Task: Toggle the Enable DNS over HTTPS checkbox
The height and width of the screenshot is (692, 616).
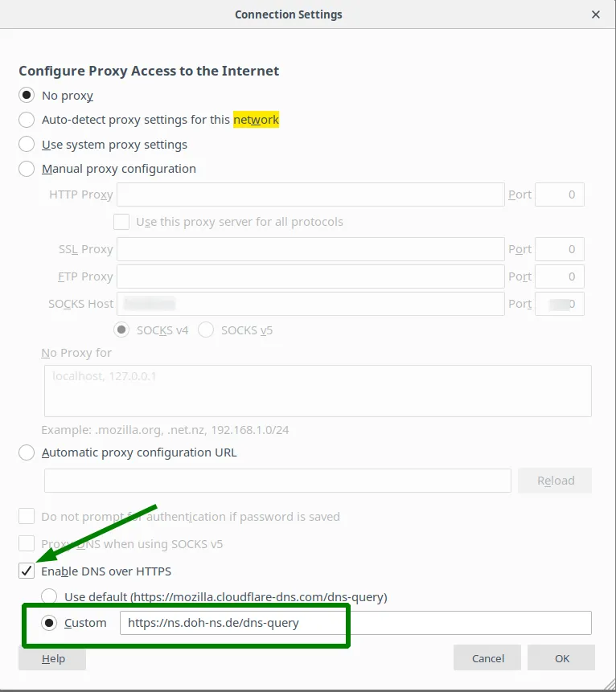Action: [27, 571]
